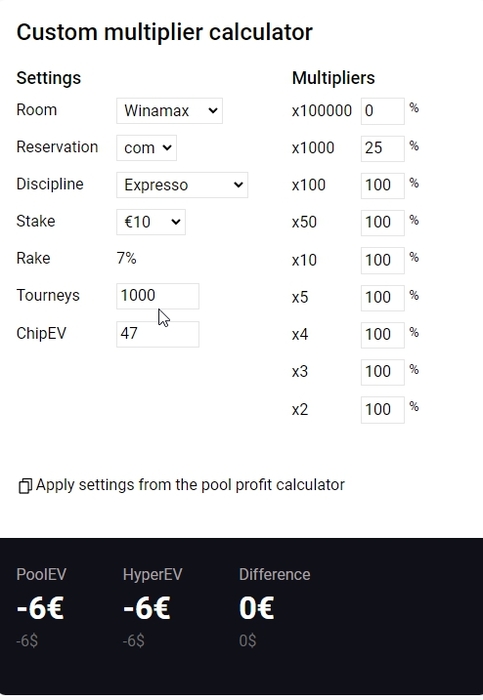
Task: Click the Tourneys input field
Action: click(x=158, y=296)
